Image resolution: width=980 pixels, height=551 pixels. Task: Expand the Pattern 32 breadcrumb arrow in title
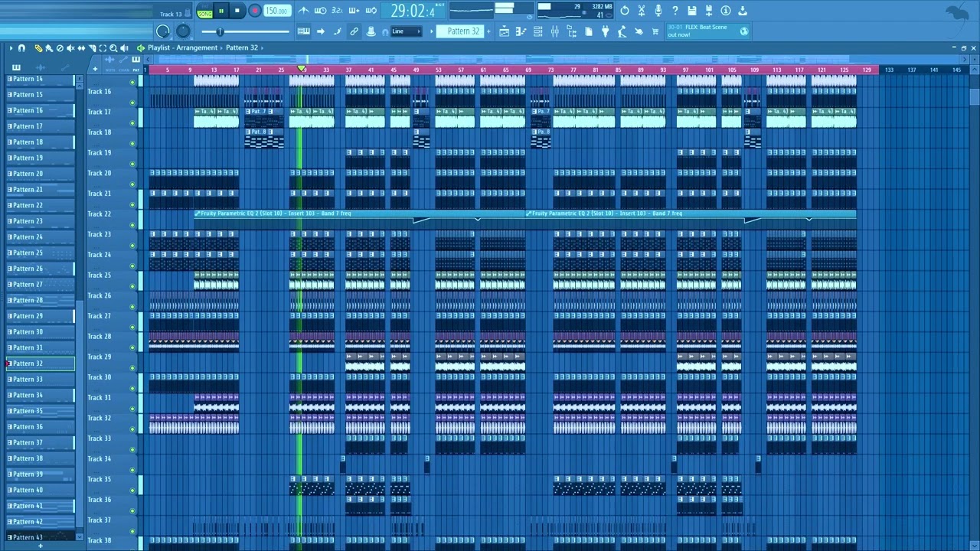click(262, 47)
